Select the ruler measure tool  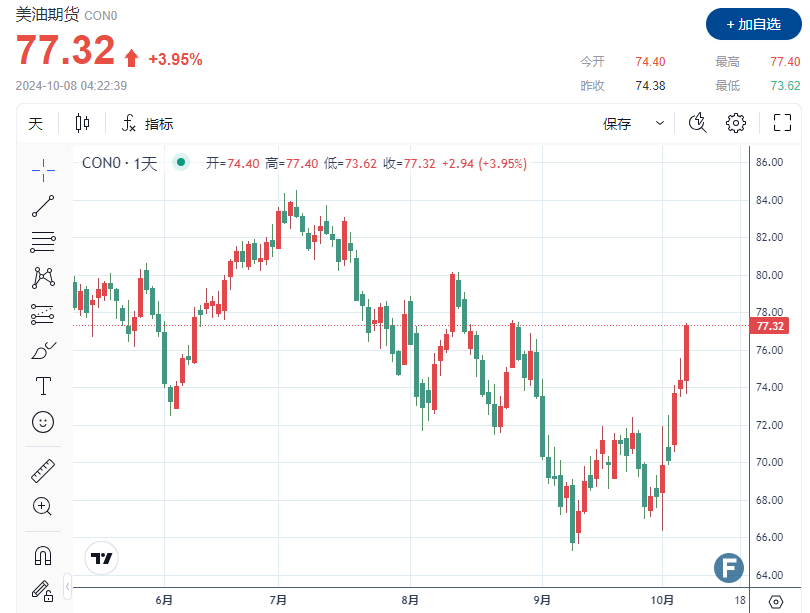point(43,470)
